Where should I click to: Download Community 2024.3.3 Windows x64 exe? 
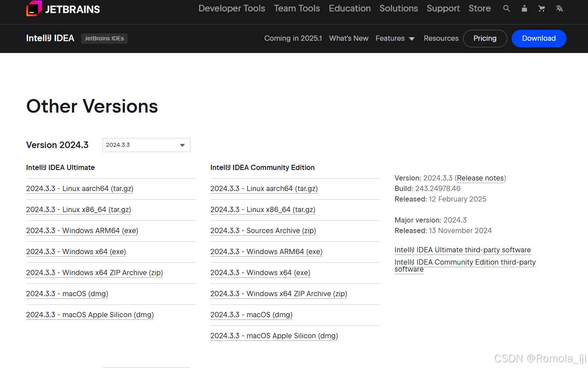click(x=260, y=273)
